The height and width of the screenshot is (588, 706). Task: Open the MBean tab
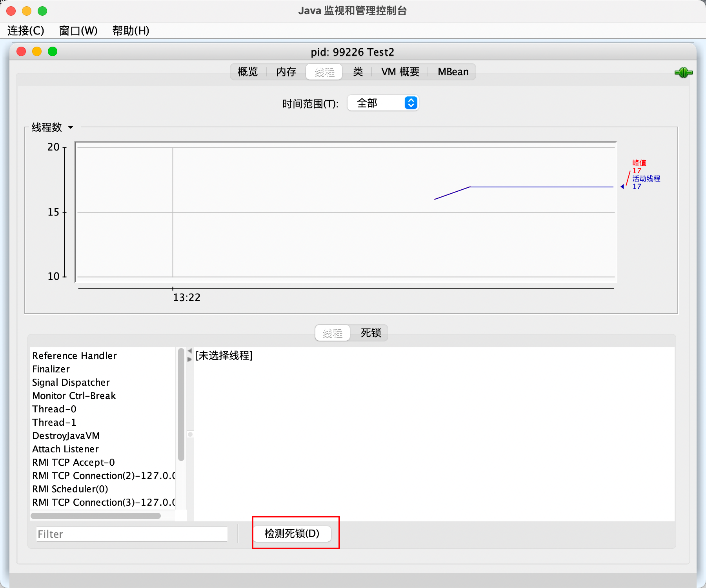[453, 72]
